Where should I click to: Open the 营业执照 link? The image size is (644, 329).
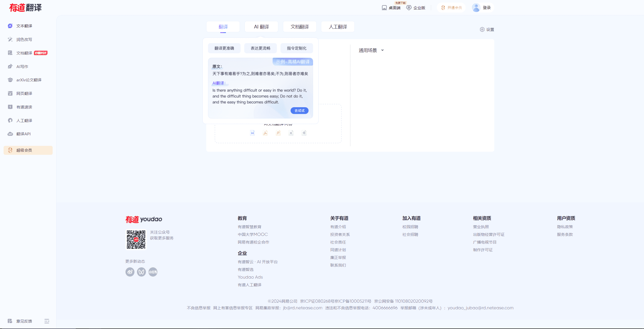click(481, 227)
